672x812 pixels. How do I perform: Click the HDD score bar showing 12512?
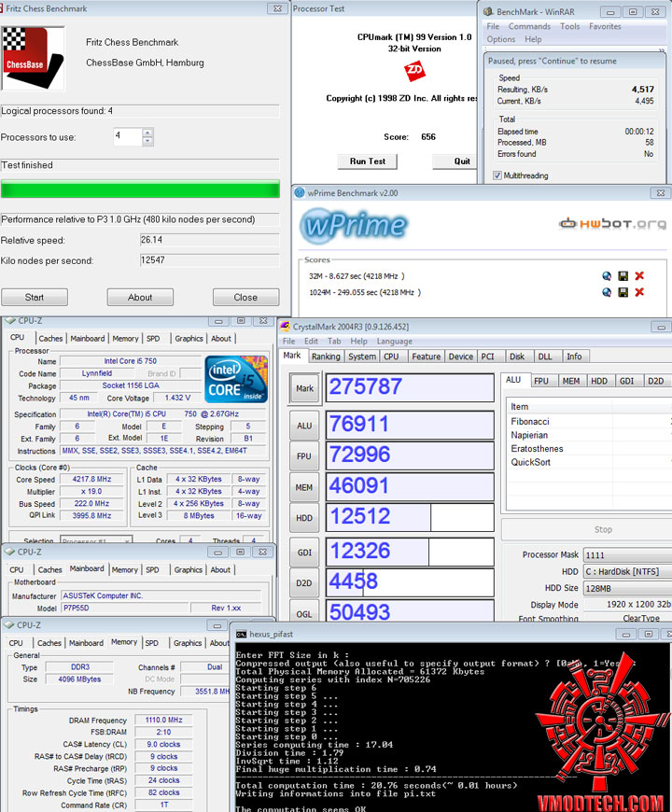[x=410, y=517]
